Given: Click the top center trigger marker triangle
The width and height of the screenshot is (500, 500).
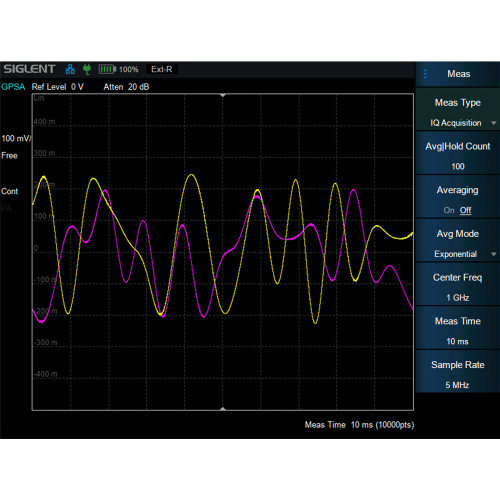Looking at the screenshot, I should (223, 96).
